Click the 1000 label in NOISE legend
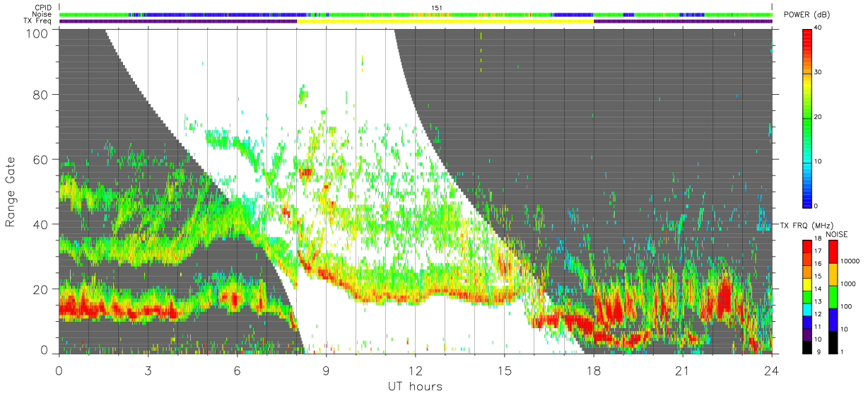Image resolution: width=868 pixels, height=401 pixels. [x=847, y=284]
